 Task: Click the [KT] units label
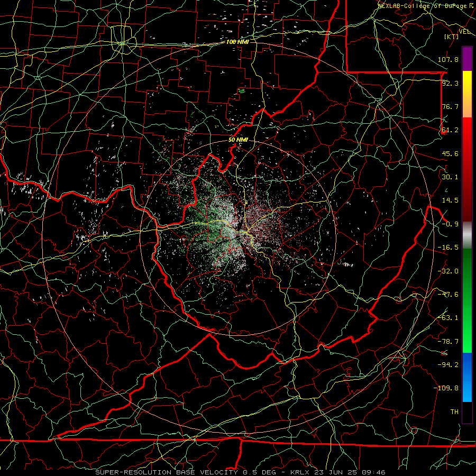coord(452,36)
